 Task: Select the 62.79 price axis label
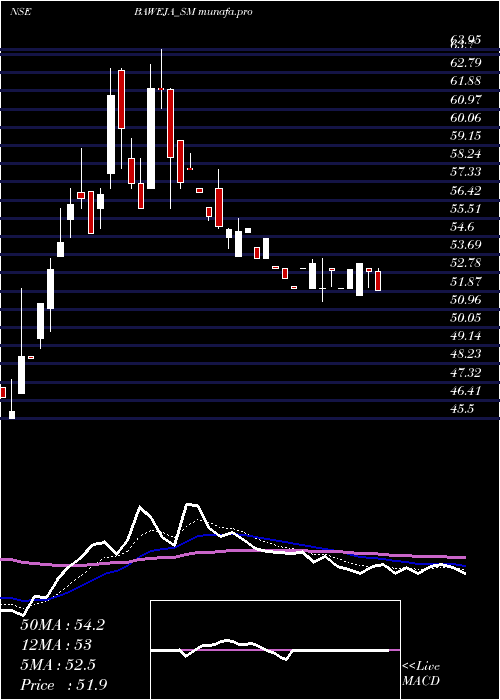pos(466,63)
